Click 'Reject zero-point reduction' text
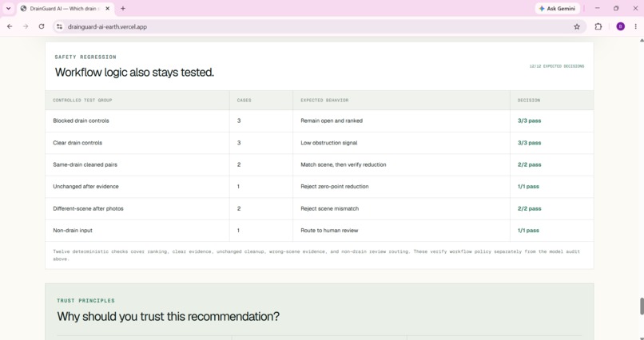The height and width of the screenshot is (340, 644). click(335, 186)
